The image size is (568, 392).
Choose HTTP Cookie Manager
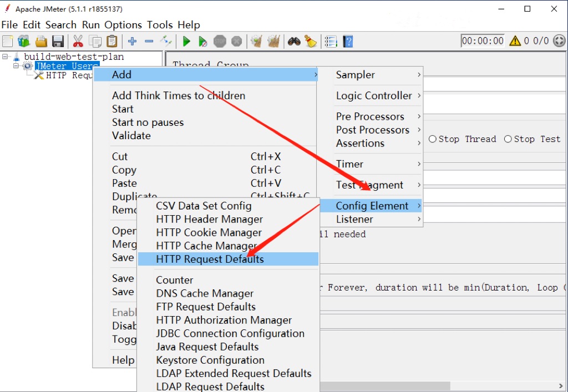pos(228,232)
